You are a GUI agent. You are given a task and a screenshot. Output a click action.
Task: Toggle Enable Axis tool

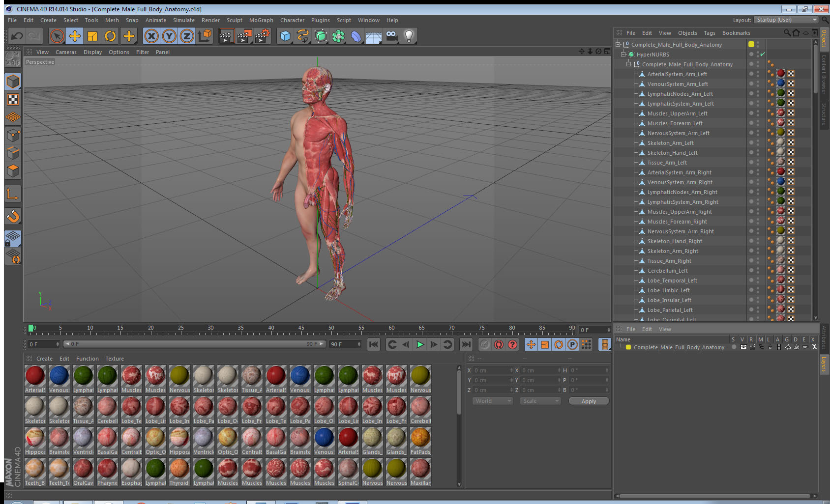pos(13,194)
